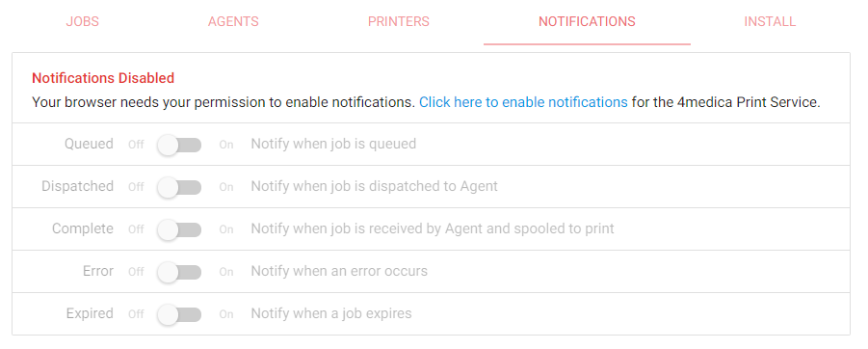Click the On label for Expired
The width and height of the screenshot is (868, 349).
225,314
